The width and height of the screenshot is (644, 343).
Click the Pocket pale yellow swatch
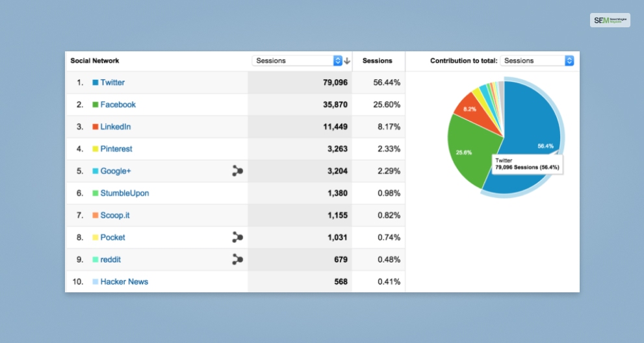click(x=96, y=238)
